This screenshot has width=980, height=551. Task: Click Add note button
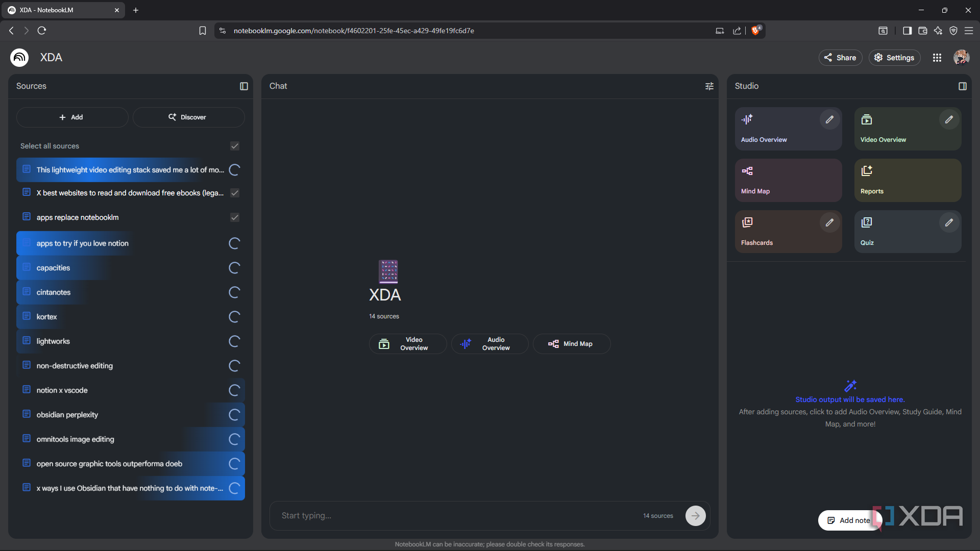click(849, 520)
